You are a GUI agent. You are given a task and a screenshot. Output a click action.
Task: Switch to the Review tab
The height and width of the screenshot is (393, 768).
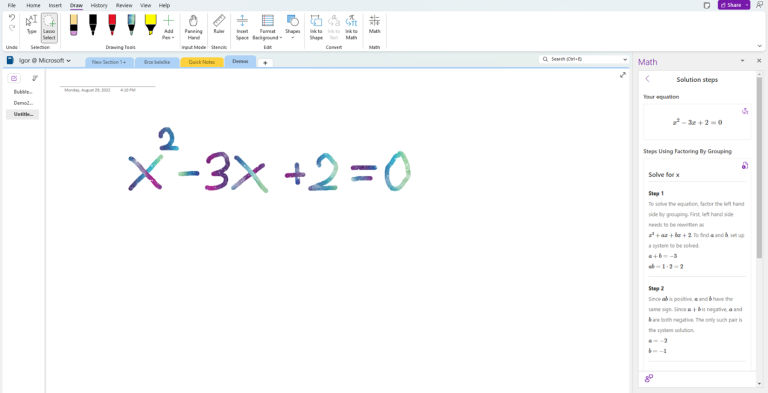pos(124,5)
